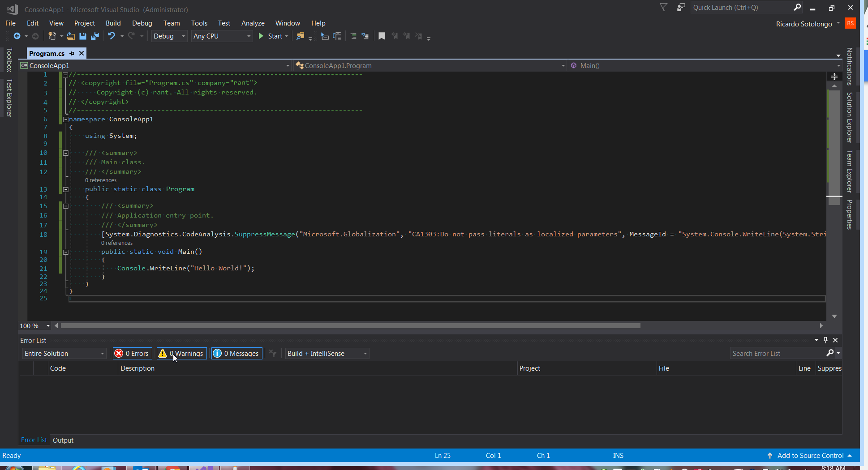868x470 pixels.
Task: Save Program.cs with the single disk icon
Action: tap(83, 36)
